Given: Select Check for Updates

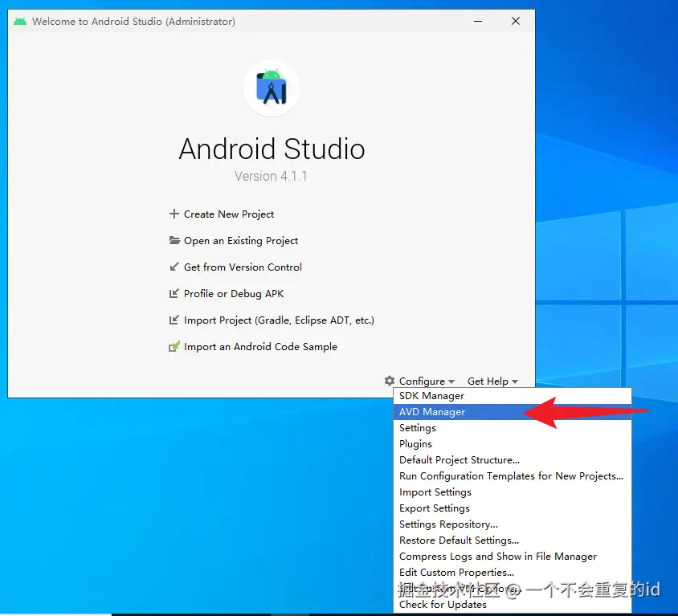Looking at the screenshot, I should click(513, 604).
